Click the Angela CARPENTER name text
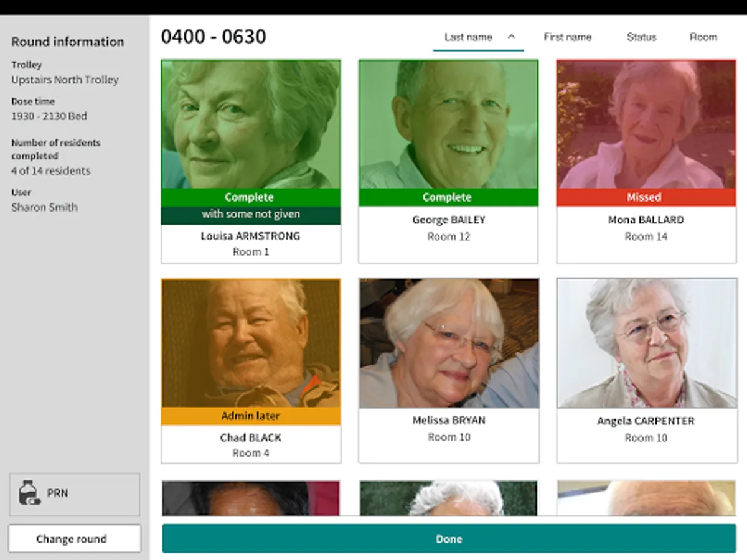 coord(646,421)
